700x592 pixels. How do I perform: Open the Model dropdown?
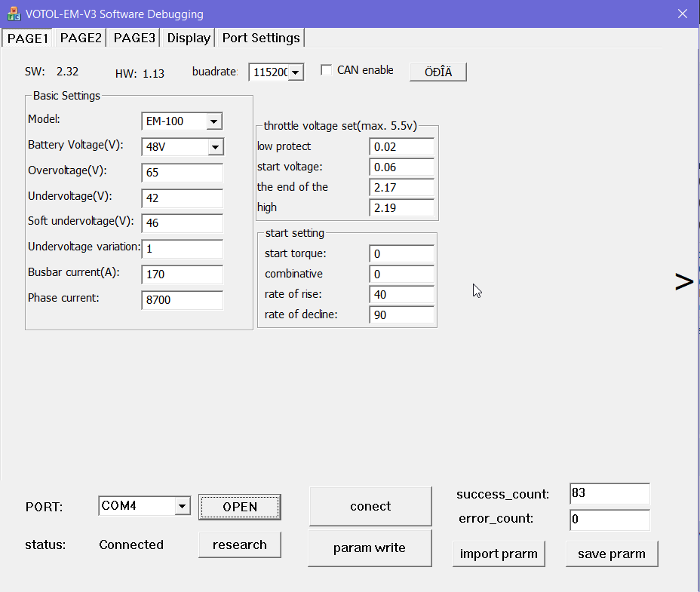point(214,121)
